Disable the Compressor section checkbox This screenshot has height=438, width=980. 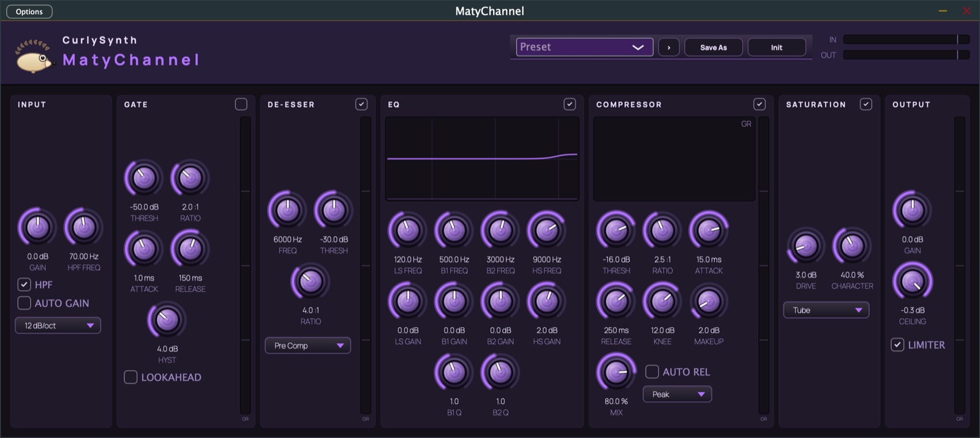coord(759,104)
